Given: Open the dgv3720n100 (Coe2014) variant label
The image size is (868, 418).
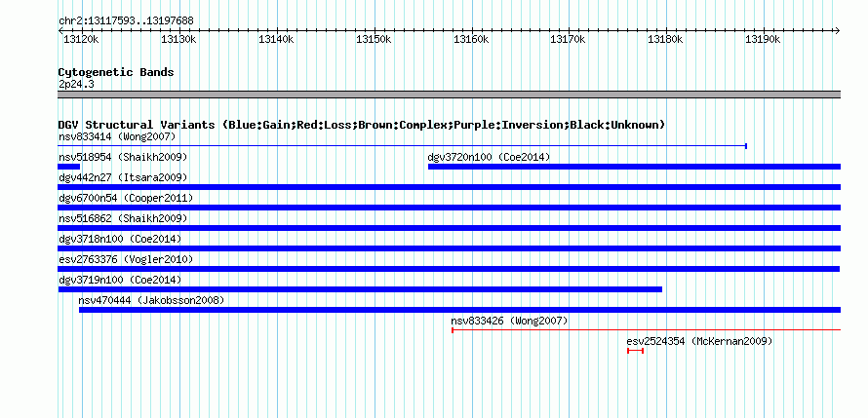Looking at the screenshot, I should (x=489, y=157).
